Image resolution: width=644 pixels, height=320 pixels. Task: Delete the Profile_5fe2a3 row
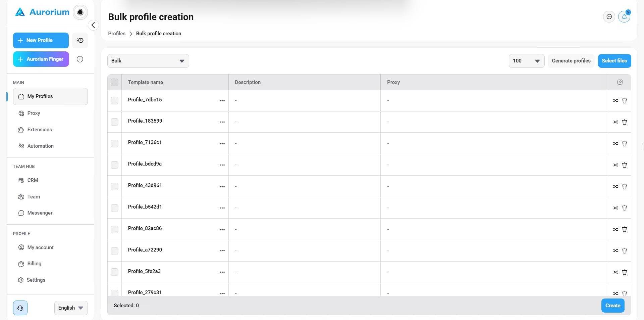[625, 272]
